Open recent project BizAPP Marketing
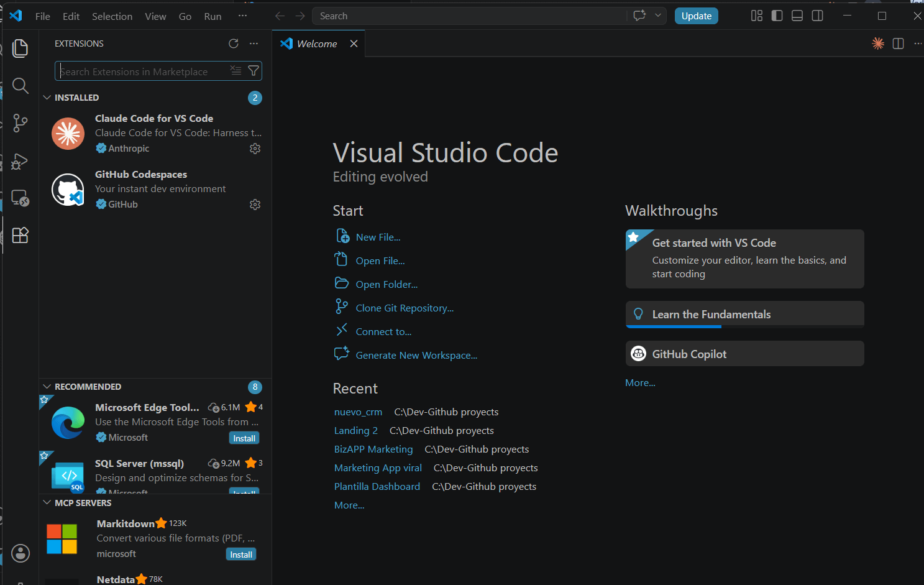This screenshot has width=924, height=585. (x=373, y=449)
